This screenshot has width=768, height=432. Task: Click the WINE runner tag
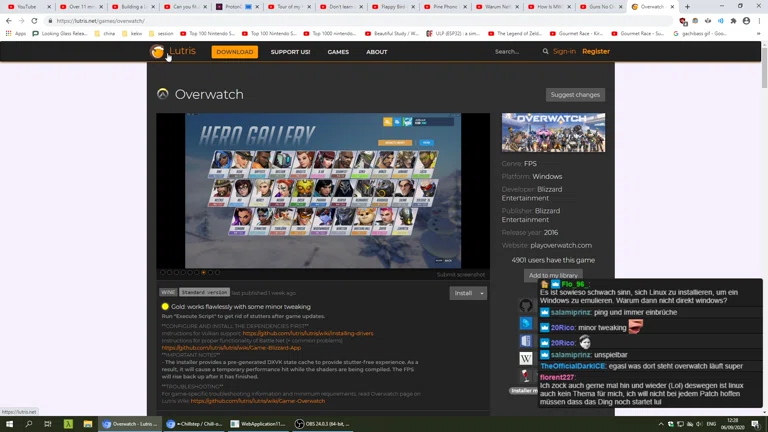pos(168,292)
